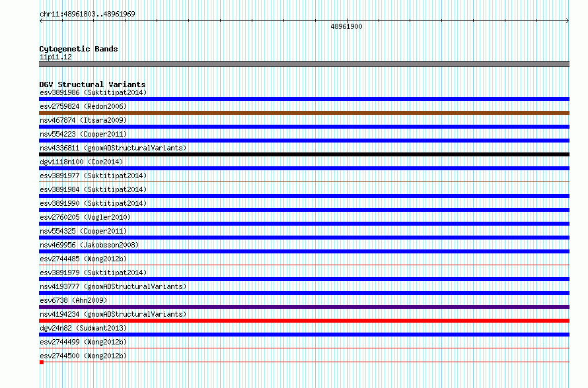The image size is (588, 388).
Task: Open nsv467874 (Itsara2009) variant entry
Action: tap(83, 120)
